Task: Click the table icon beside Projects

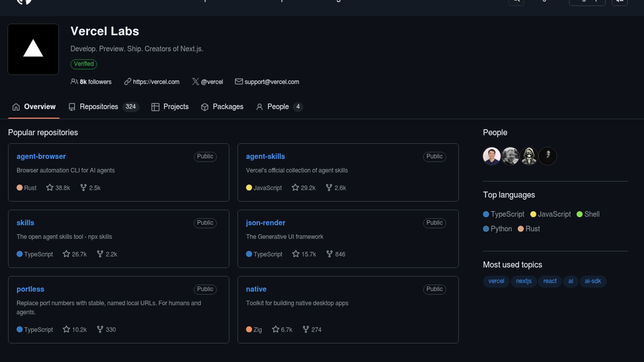Action: (x=155, y=107)
